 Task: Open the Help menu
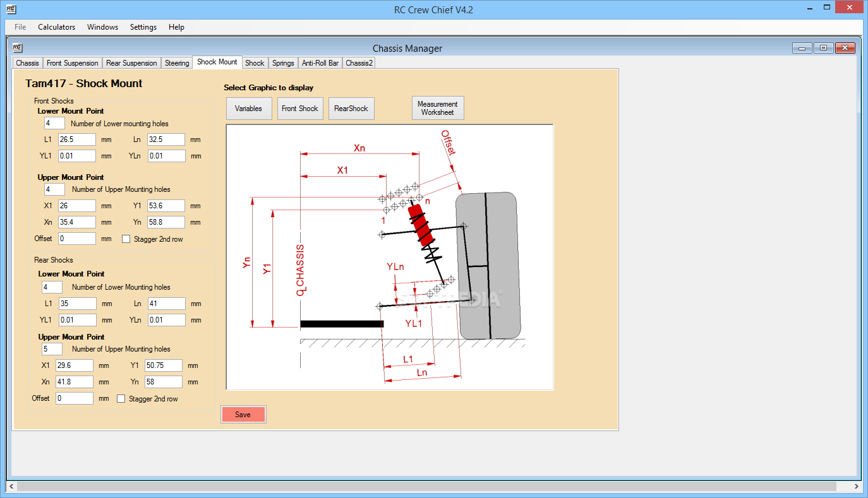[x=176, y=27]
